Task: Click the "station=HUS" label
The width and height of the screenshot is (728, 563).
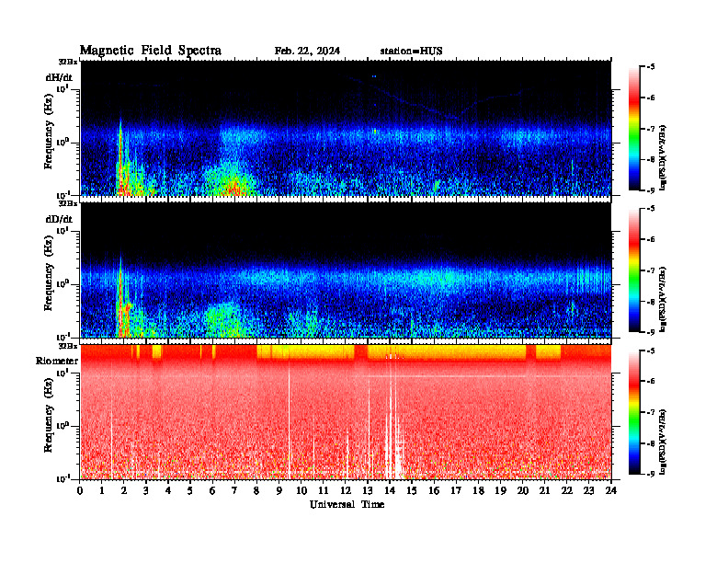Action: point(411,52)
